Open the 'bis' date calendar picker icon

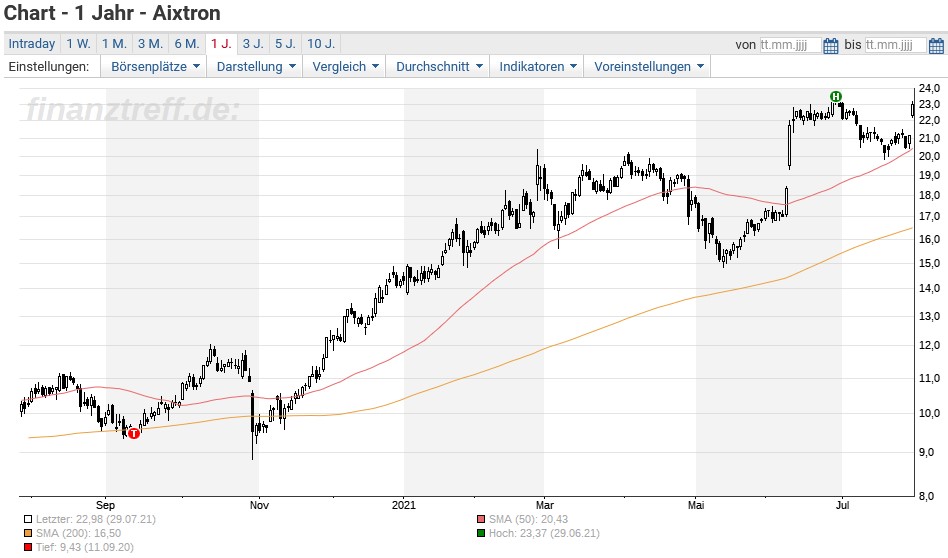click(936, 45)
